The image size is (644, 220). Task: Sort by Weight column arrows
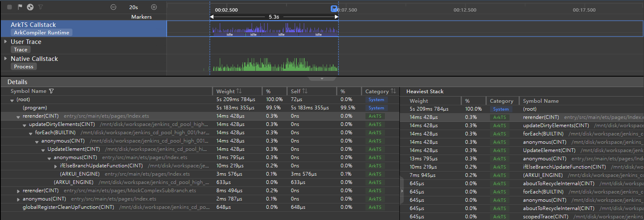click(239, 91)
